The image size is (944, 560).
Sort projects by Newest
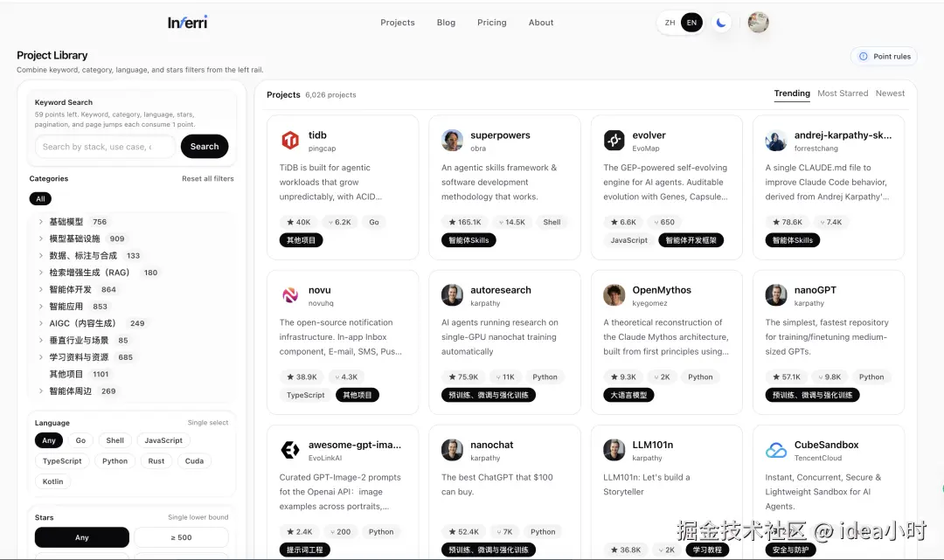(x=890, y=93)
